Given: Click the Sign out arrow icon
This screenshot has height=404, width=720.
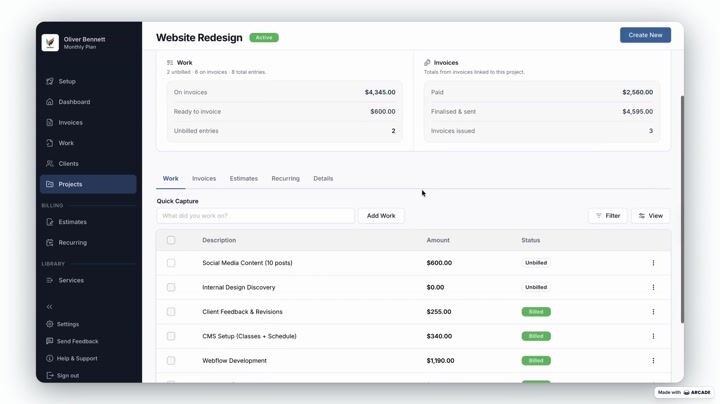Looking at the screenshot, I should tap(50, 376).
